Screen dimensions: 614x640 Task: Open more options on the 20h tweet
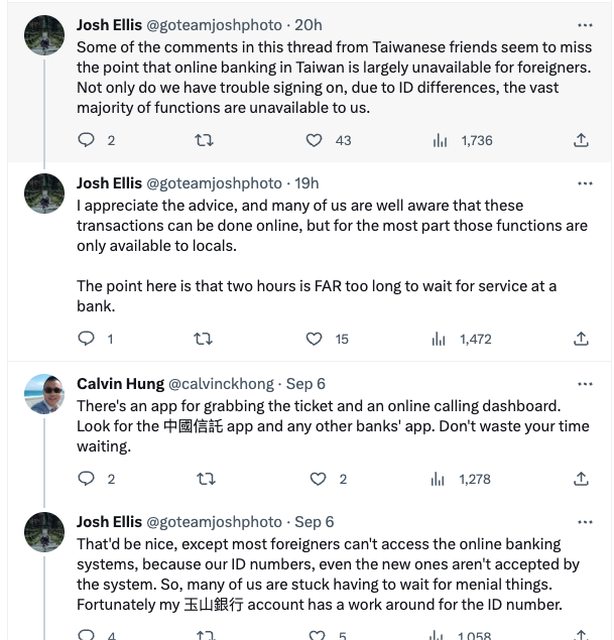tap(585, 24)
